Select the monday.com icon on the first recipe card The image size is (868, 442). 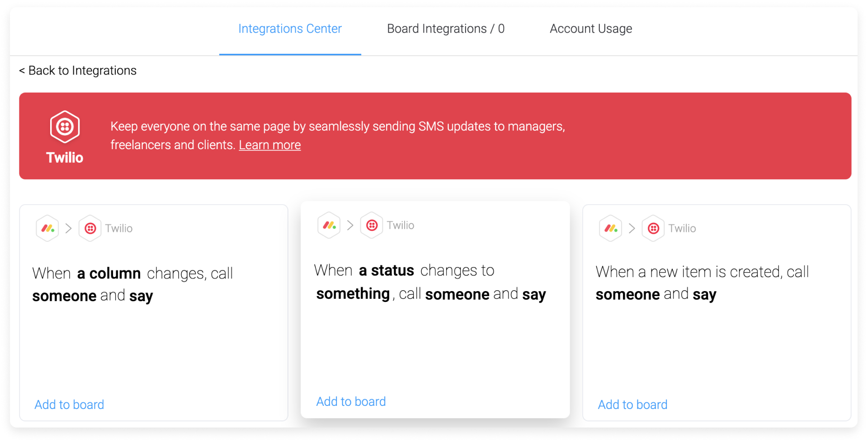(47, 228)
